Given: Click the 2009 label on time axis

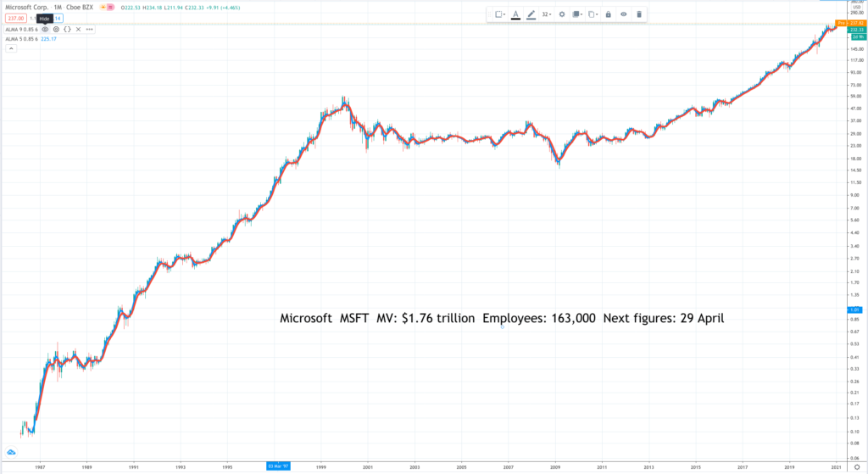Looking at the screenshot, I should pyautogui.click(x=555, y=467).
